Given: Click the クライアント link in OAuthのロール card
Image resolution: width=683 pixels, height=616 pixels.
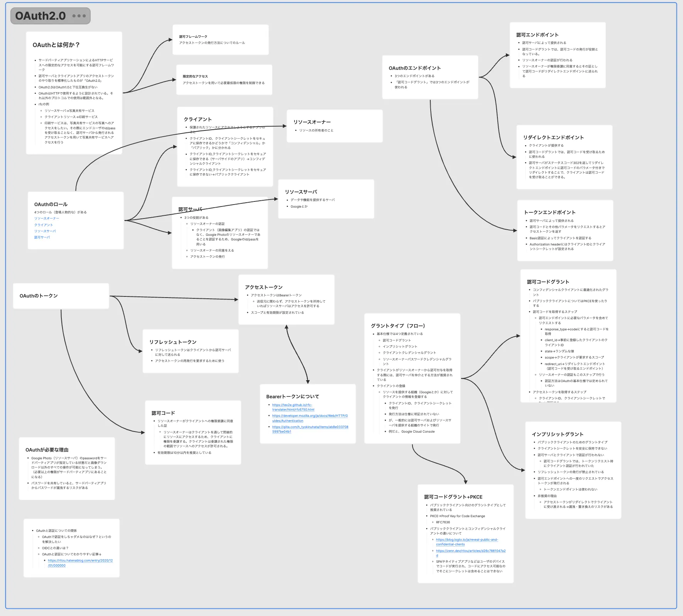Looking at the screenshot, I should coord(44,225).
